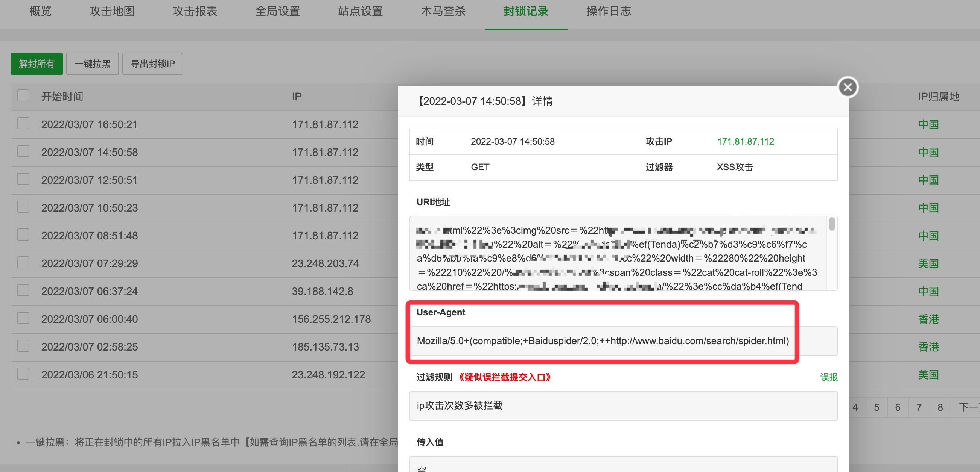Click the 导出封锁IP button
980x472 pixels.
click(x=152, y=64)
